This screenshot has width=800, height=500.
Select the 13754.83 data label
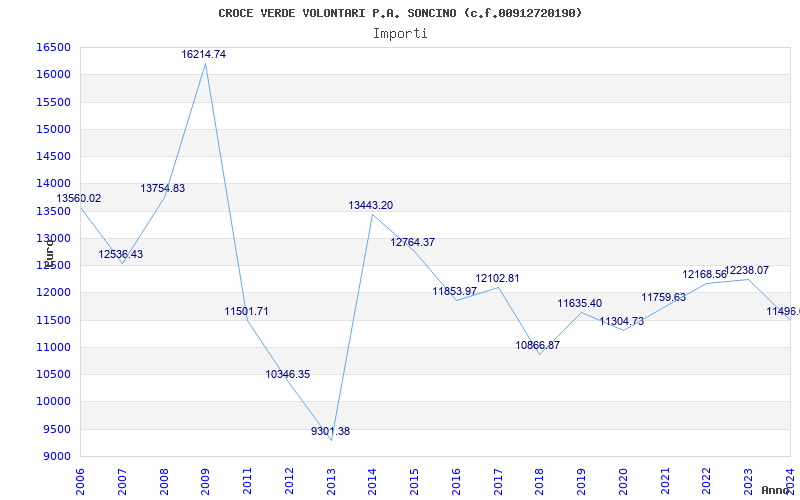[163, 188]
